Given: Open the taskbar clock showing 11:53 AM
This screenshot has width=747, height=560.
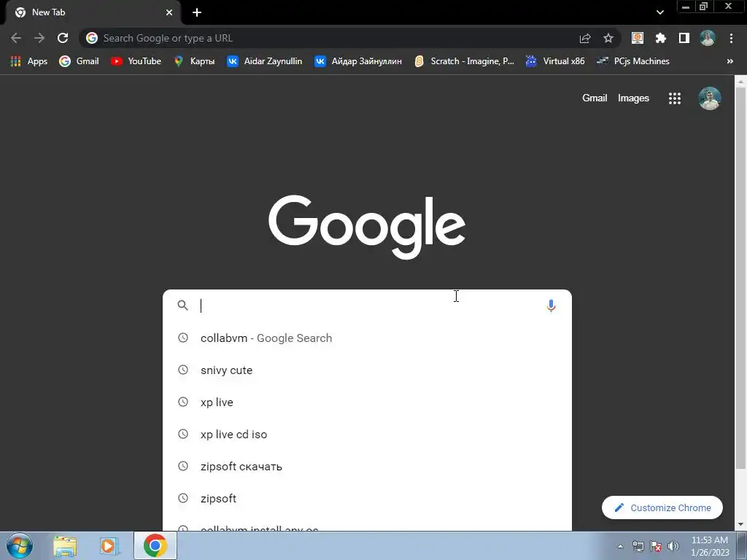Looking at the screenshot, I should (x=710, y=546).
